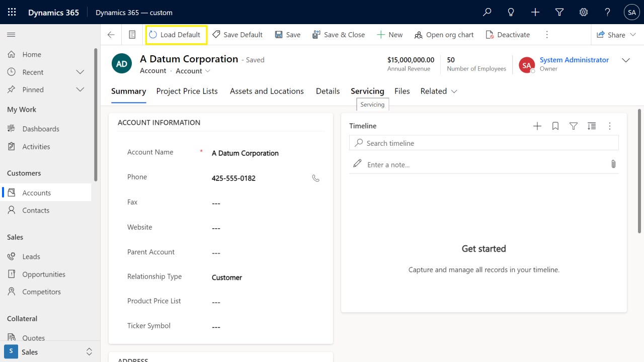The image size is (644, 362).
Task: Open the Related tab dropdown
Action: 438,91
